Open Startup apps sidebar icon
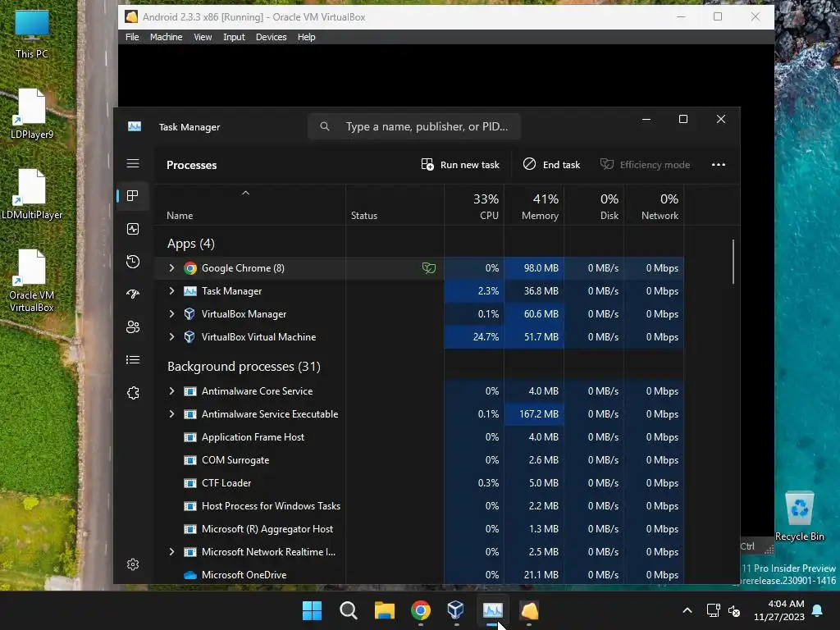This screenshot has height=630, width=840. tap(133, 294)
